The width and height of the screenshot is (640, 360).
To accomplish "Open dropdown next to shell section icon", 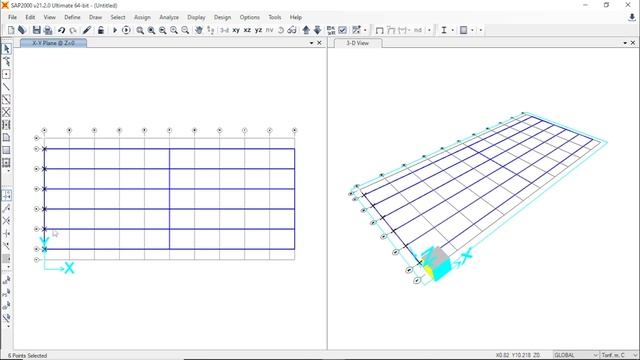I will coord(472,30).
